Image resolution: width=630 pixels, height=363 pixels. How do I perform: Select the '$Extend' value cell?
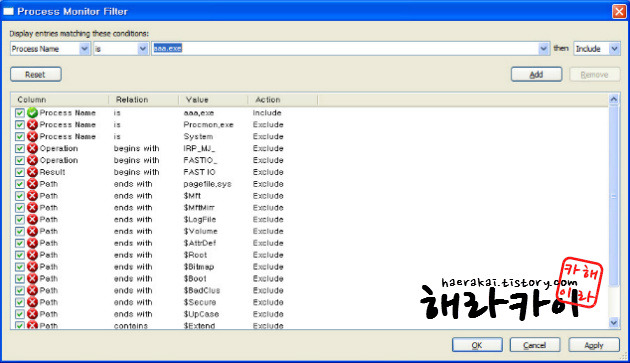199,326
